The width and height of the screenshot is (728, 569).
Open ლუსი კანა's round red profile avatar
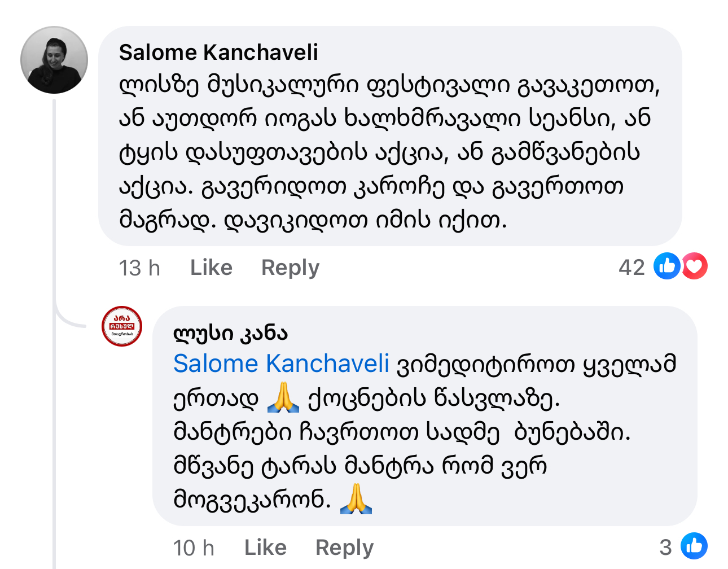(121, 326)
